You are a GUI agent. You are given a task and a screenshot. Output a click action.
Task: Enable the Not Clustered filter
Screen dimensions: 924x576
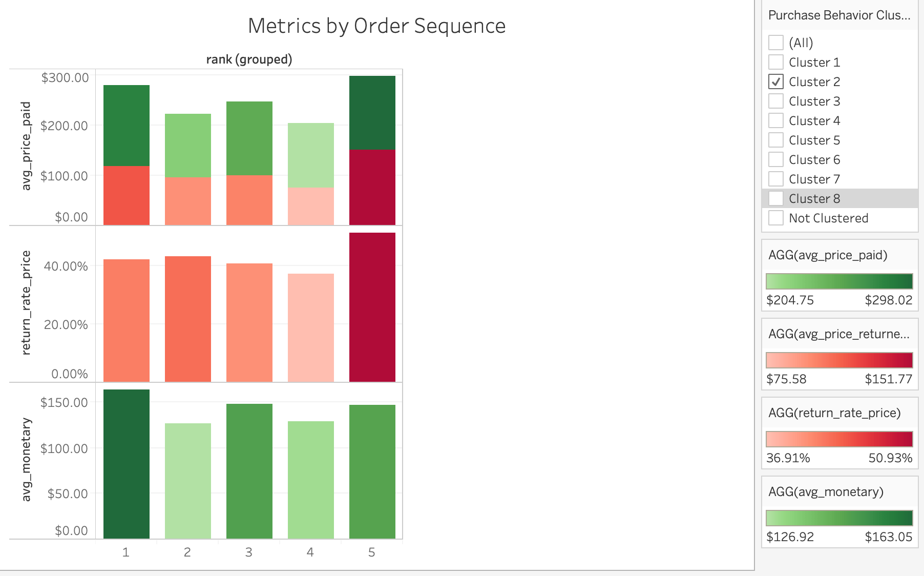[775, 218]
